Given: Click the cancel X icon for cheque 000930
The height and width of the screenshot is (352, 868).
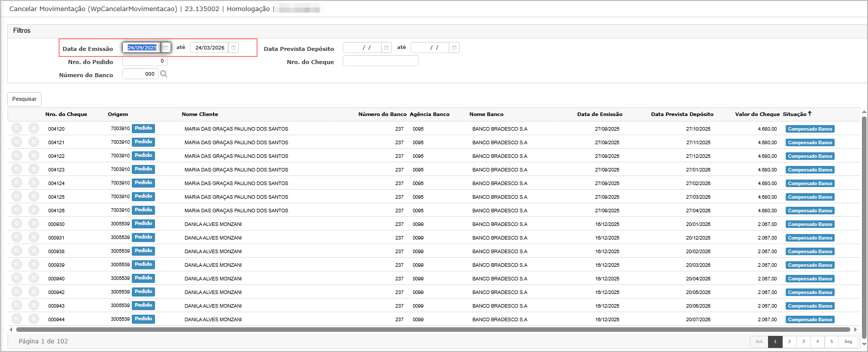Looking at the screenshot, I should 34,224.
